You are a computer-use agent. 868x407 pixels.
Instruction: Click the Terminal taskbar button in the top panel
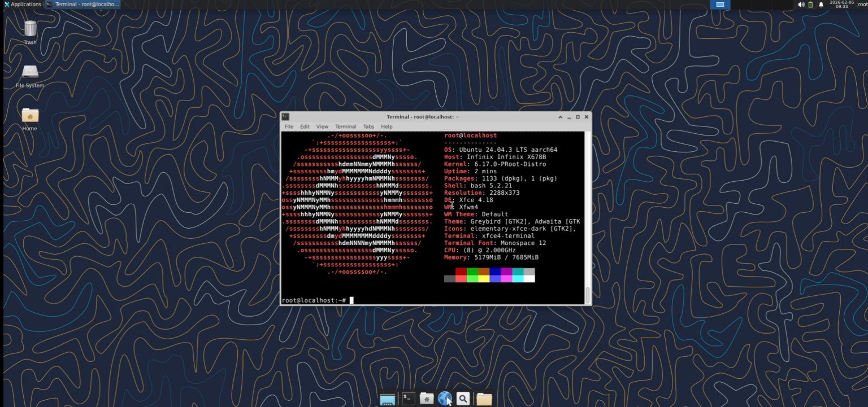[83, 5]
